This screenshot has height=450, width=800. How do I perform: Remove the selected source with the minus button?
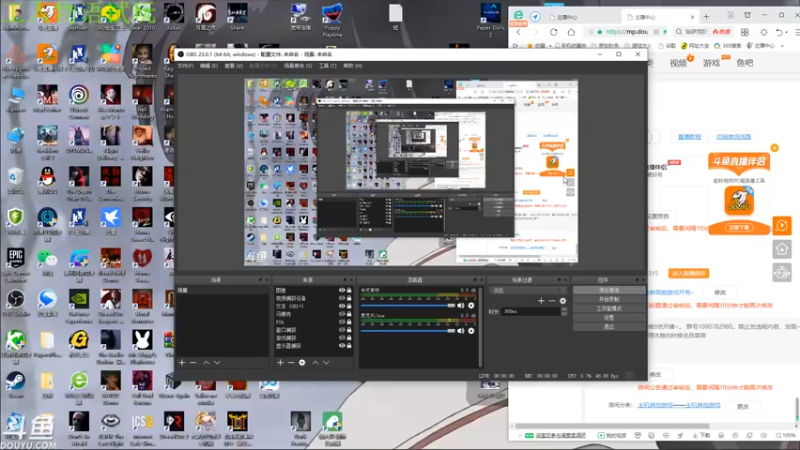(x=291, y=362)
